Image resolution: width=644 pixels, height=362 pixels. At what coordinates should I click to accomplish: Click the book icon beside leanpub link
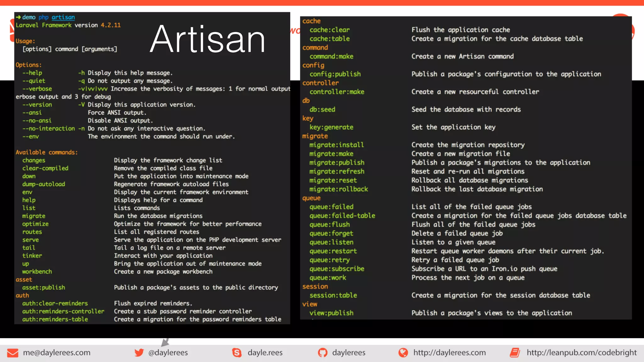(x=515, y=353)
